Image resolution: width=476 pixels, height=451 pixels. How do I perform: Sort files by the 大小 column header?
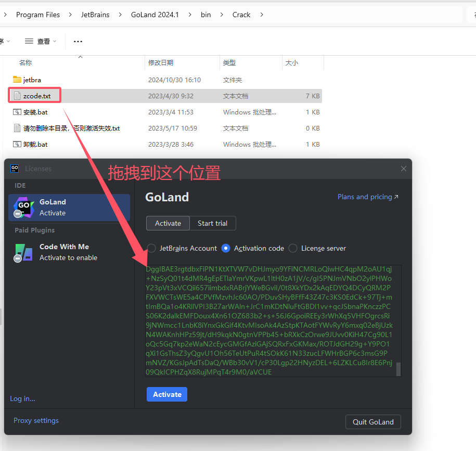292,63
